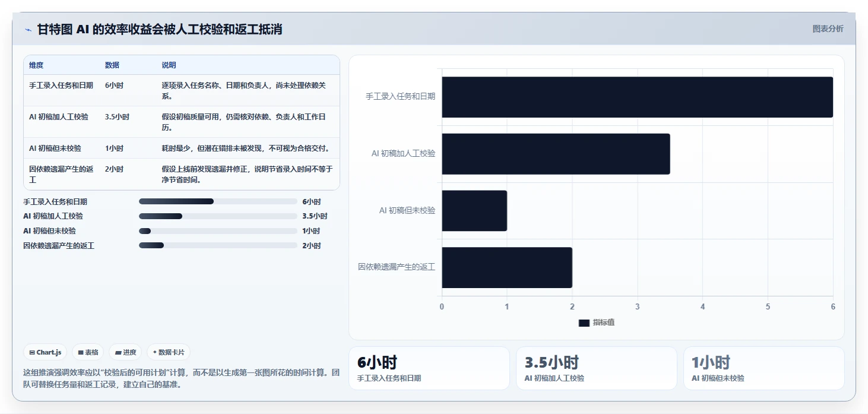Click the 数据 column header in the table
Screen dimensions: 868x414
[x=112, y=65]
